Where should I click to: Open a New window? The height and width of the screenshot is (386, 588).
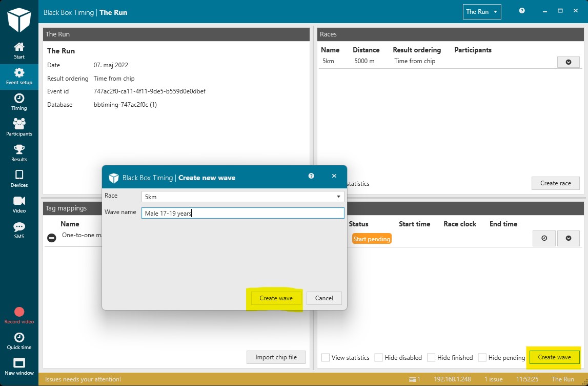[x=19, y=367]
